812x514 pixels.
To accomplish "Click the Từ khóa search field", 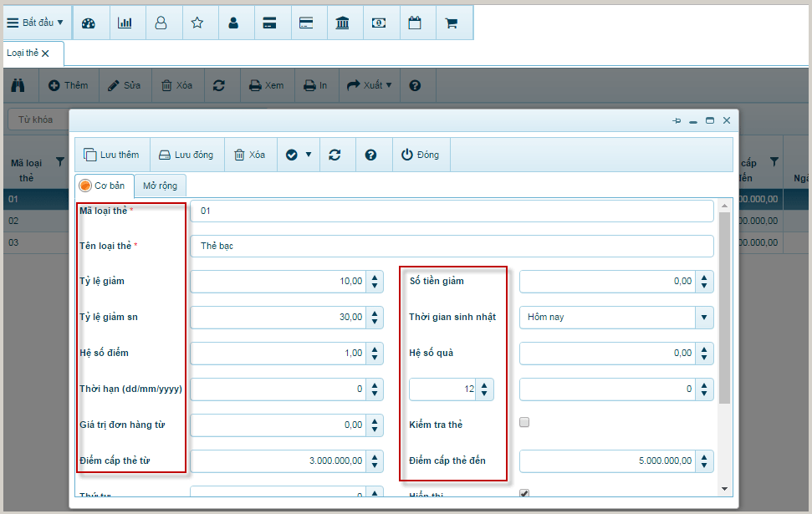I will (38, 120).
